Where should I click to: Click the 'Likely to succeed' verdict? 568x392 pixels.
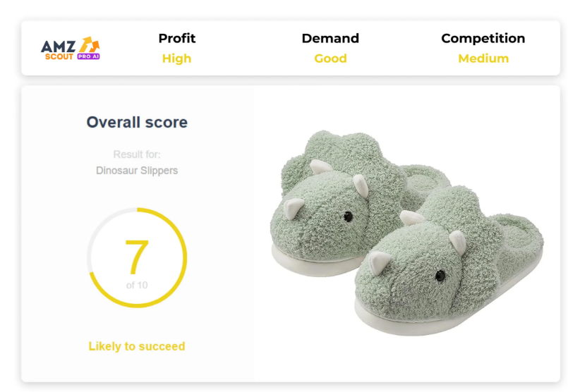pyautogui.click(x=137, y=346)
